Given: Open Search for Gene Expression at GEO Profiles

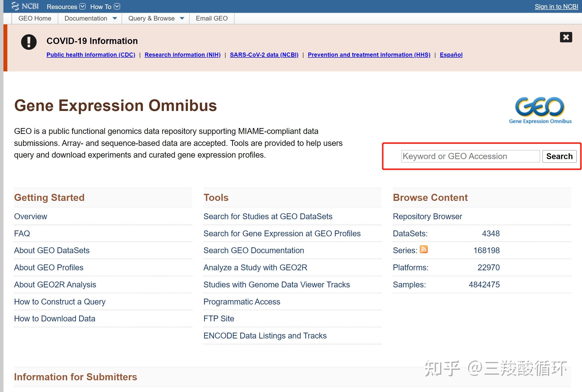Looking at the screenshot, I should pos(282,233).
